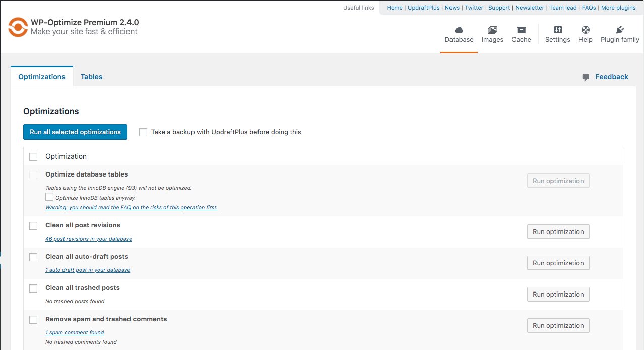The width and height of the screenshot is (644, 350).
Task: Open the Images gallery icon
Action: pyautogui.click(x=492, y=30)
